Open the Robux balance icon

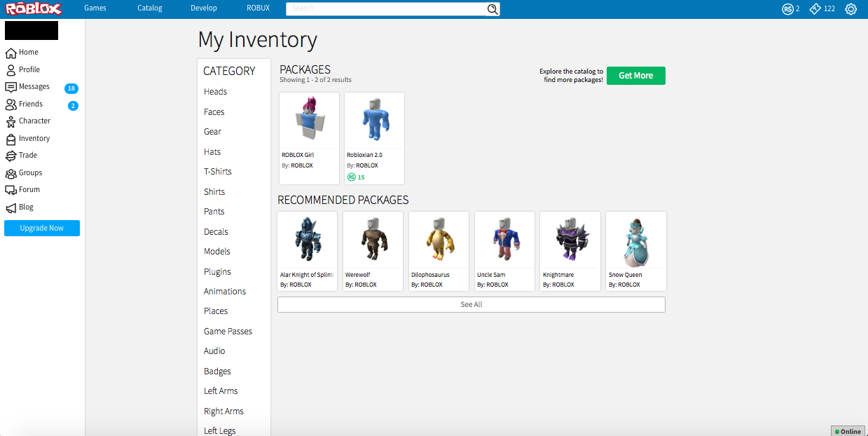tap(787, 8)
